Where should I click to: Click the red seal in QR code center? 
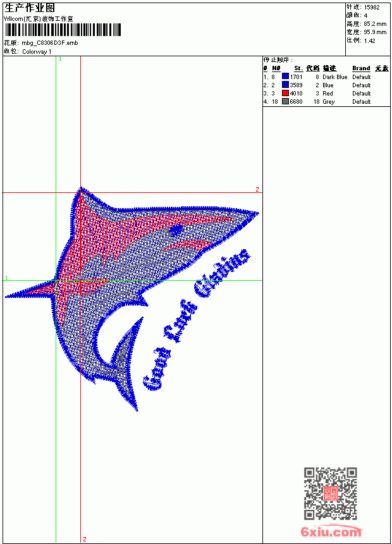point(331,493)
